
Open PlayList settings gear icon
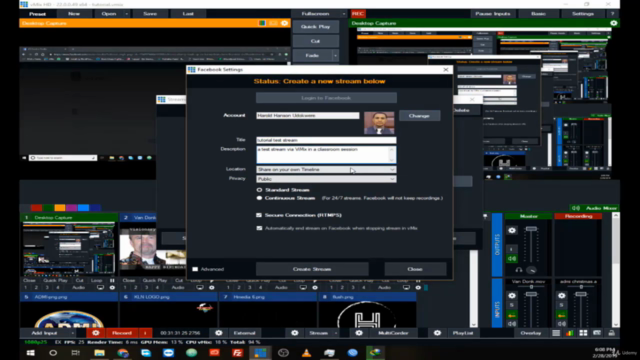[x=437, y=333]
